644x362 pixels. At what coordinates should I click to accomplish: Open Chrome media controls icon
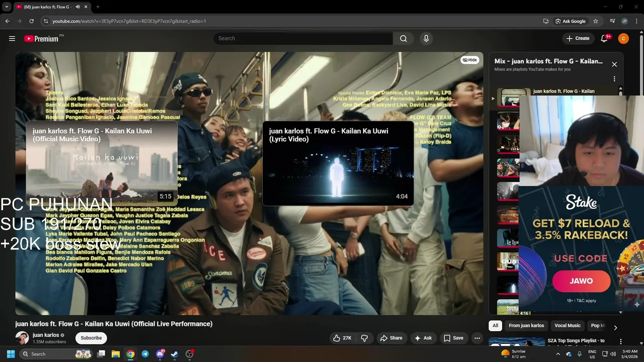[x=612, y=21]
